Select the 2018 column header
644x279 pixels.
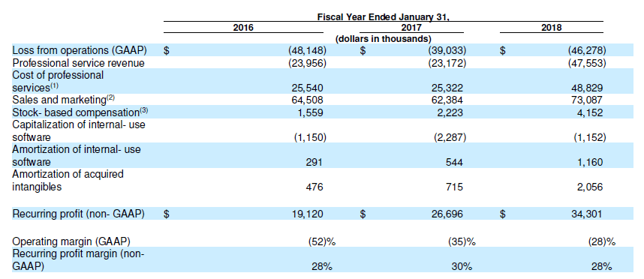point(551,28)
